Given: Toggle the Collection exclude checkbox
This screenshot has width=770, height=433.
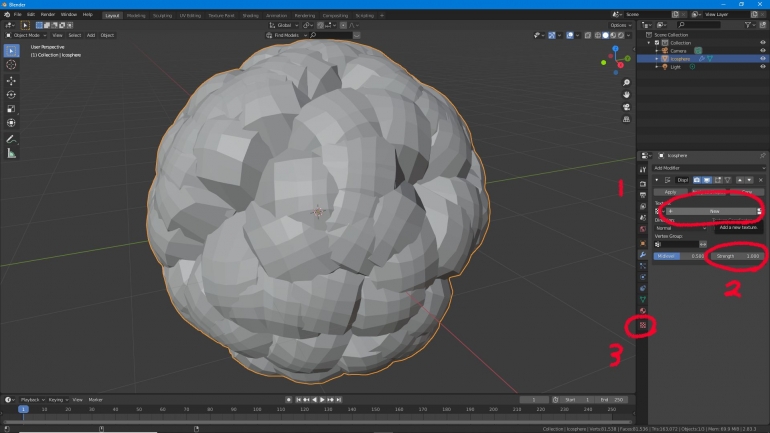Looking at the screenshot, I should (657, 43).
